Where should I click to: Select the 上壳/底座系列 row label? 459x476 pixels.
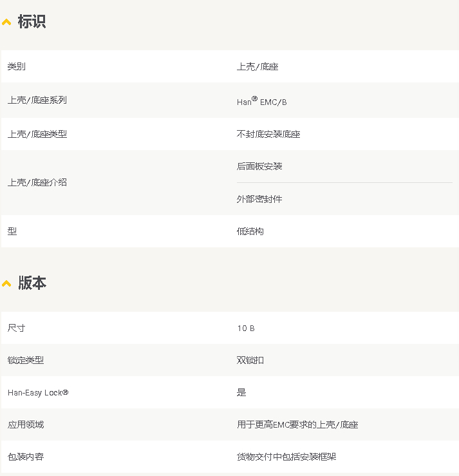(37, 100)
